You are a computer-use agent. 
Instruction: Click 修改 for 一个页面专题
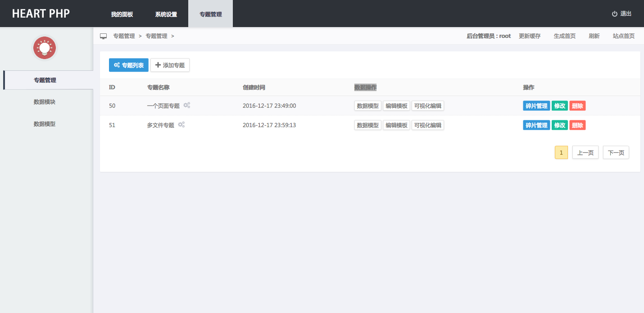pos(560,106)
